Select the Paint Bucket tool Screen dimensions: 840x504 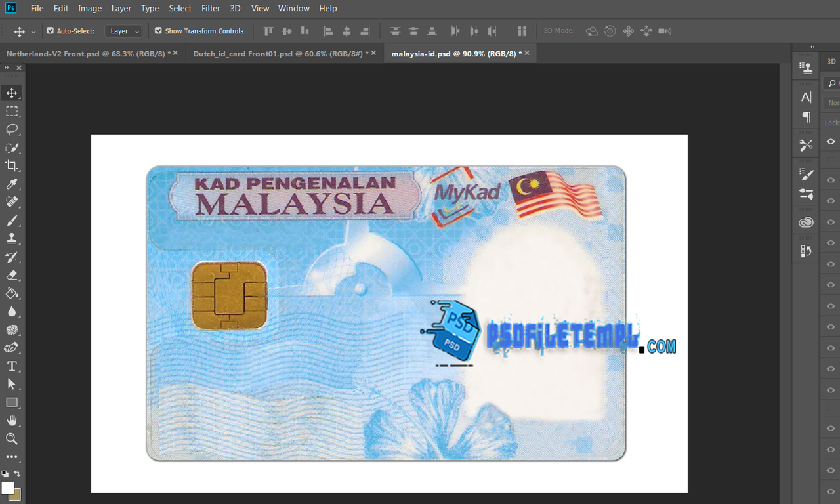tap(12, 293)
